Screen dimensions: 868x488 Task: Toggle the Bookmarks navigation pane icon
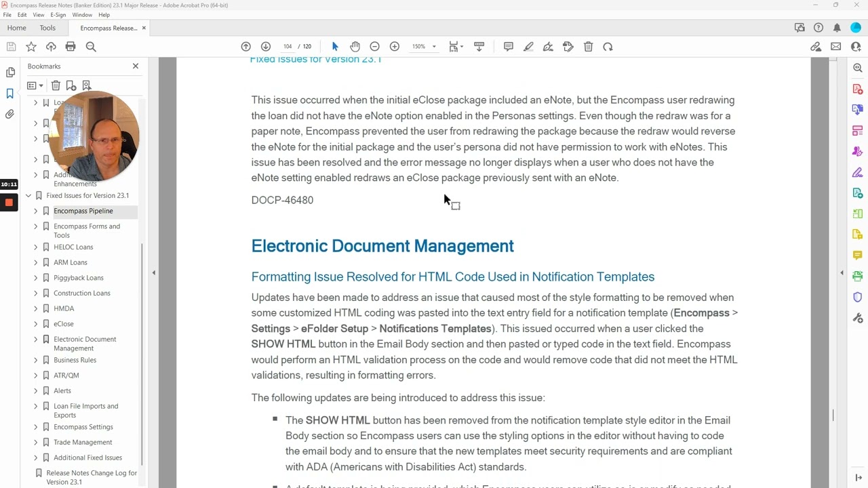coord(10,94)
